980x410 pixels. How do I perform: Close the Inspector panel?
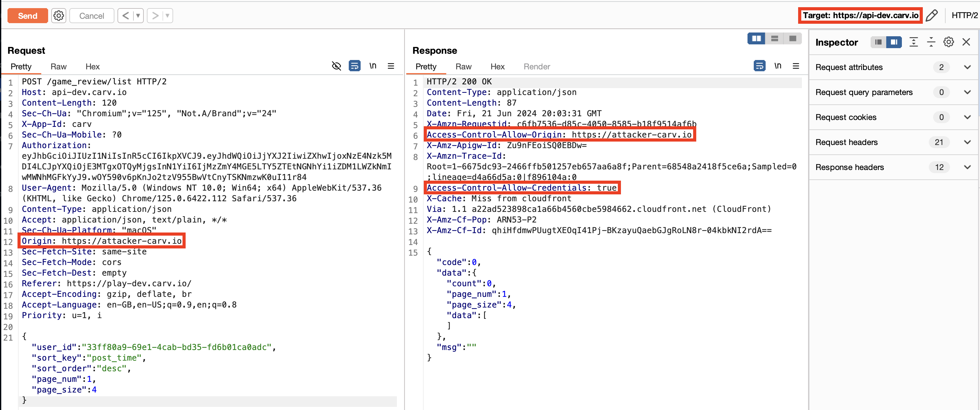(x=966, y=42)
